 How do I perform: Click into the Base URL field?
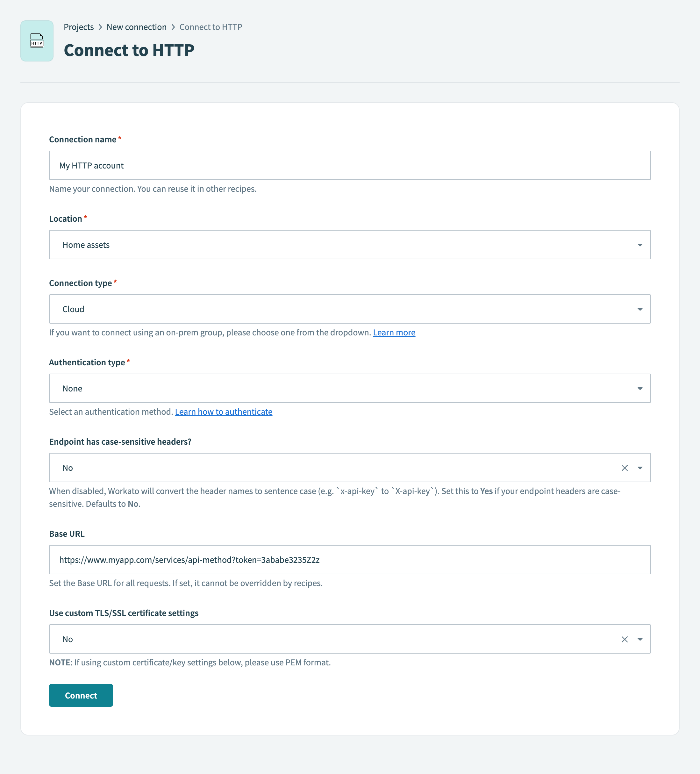349,560
